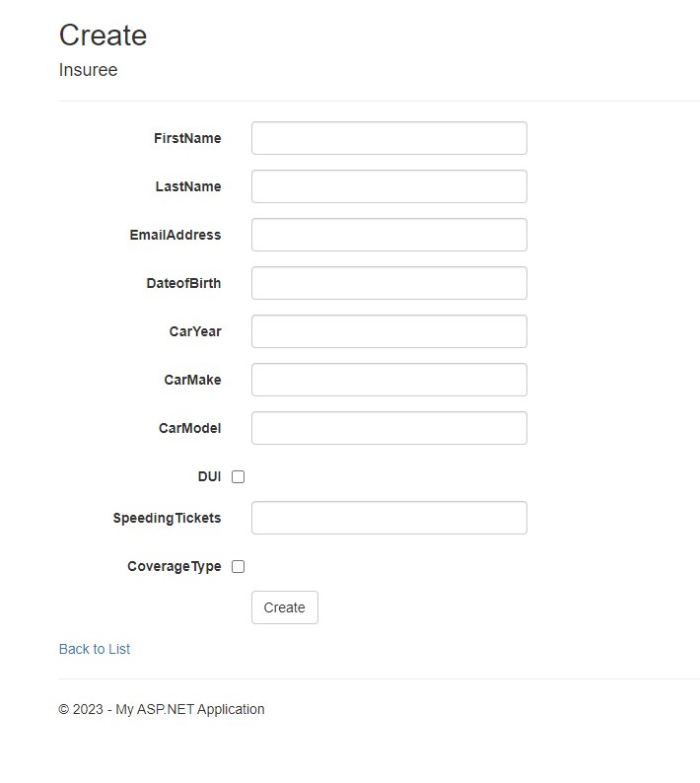Click the SpeedingTickets input box
700x783 pixels.
click(389, 518)
